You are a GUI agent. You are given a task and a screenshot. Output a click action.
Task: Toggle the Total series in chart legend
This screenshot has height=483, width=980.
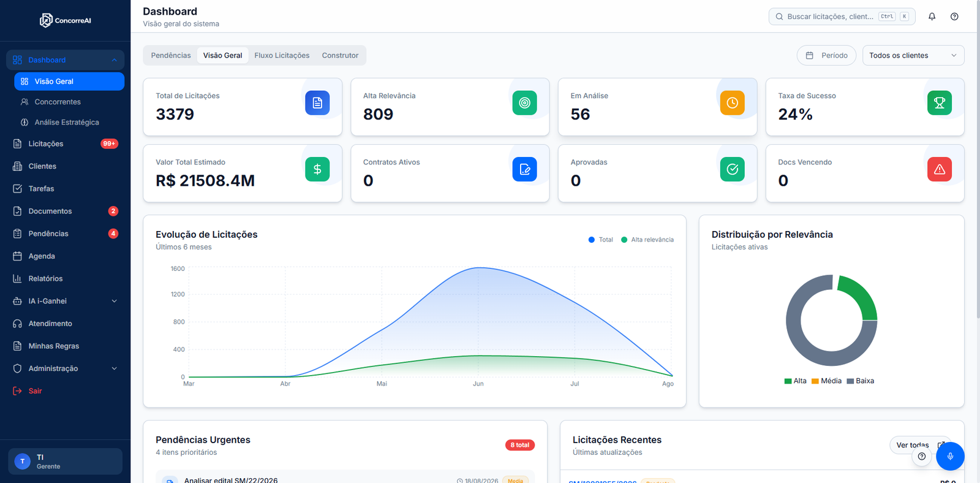pyautogui.click(x=600, y=240)
